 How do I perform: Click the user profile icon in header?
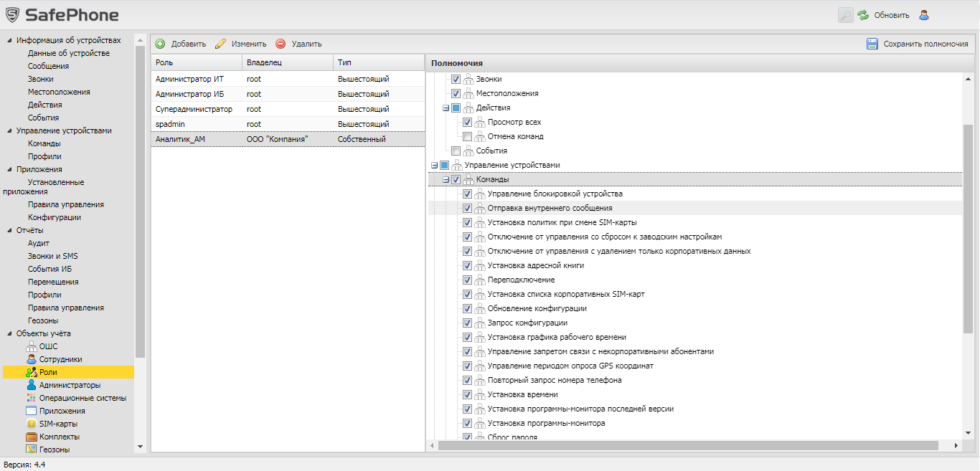pos(924,15)
